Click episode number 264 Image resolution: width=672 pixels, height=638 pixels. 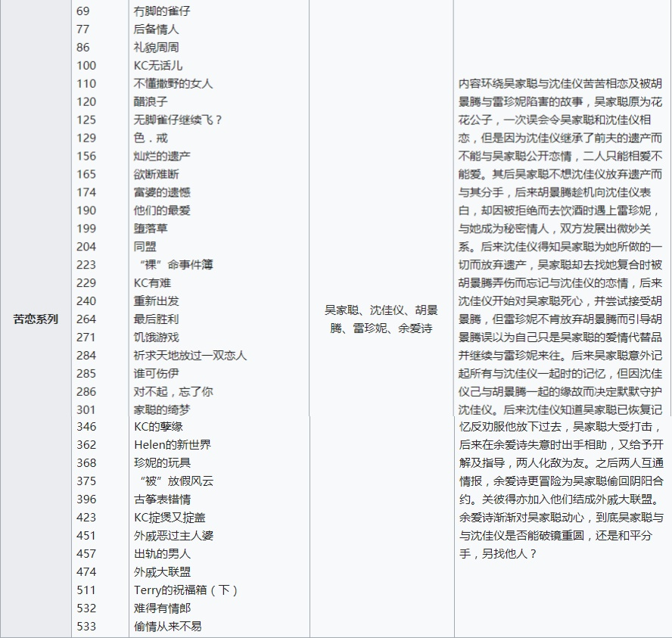(86, 319)
